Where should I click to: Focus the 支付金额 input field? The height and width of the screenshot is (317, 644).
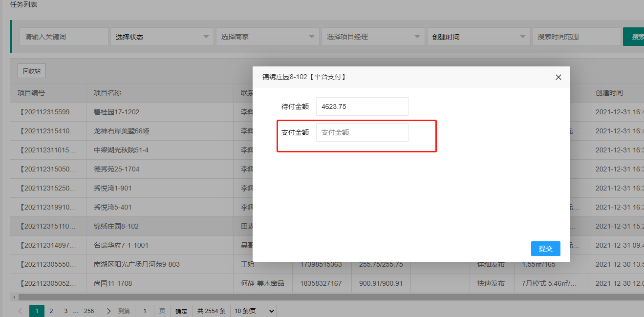362,132
